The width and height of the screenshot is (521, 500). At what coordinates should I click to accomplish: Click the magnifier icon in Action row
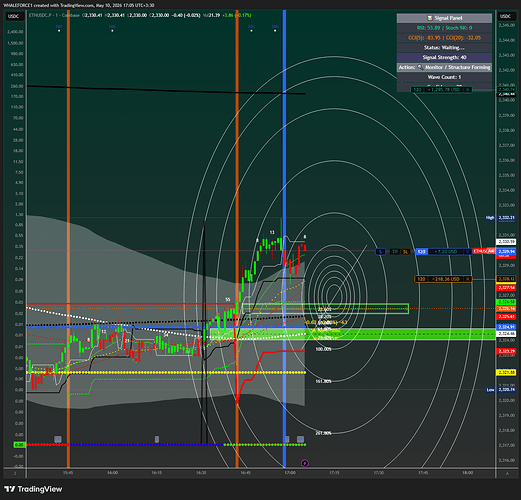(420, 67)
